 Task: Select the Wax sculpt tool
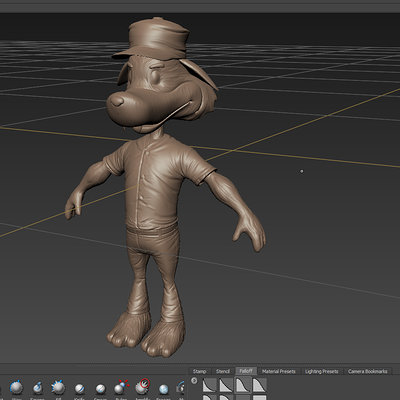pyautogui.click(x=16, y=388)
